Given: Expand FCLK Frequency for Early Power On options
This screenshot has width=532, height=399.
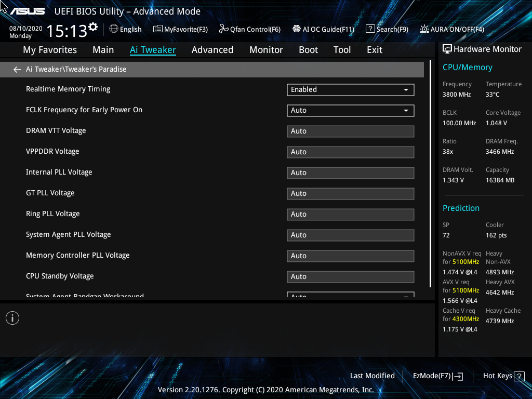Looking at the screenshot, I should 405,110.
